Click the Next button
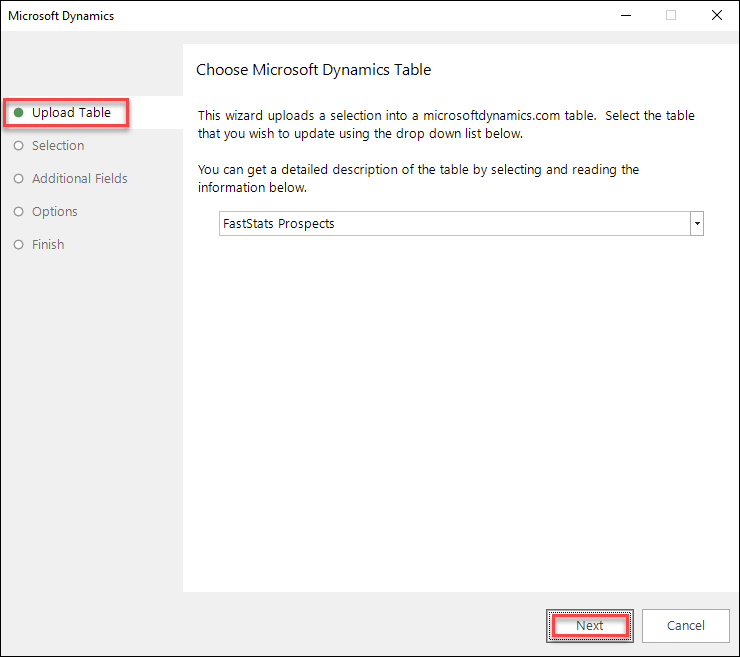 (590, 626)
